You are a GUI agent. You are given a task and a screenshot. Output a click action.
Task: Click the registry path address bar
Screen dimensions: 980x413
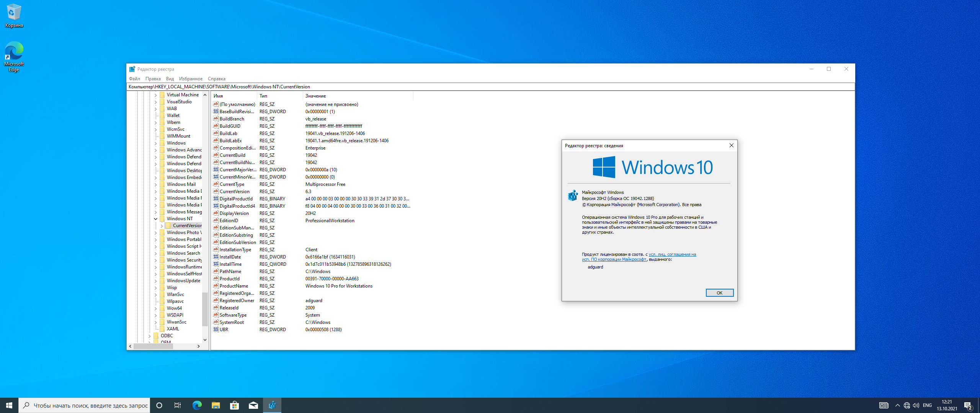459,87
